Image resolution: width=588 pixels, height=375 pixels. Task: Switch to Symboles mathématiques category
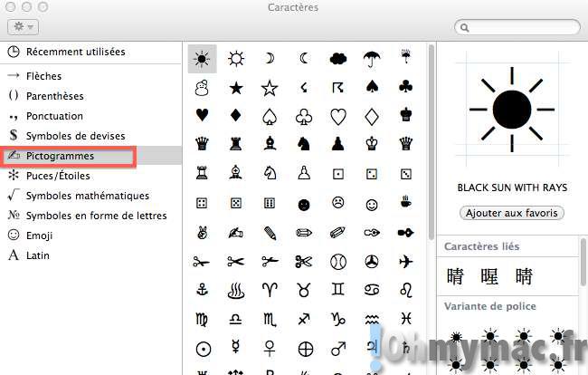[87, 196]
